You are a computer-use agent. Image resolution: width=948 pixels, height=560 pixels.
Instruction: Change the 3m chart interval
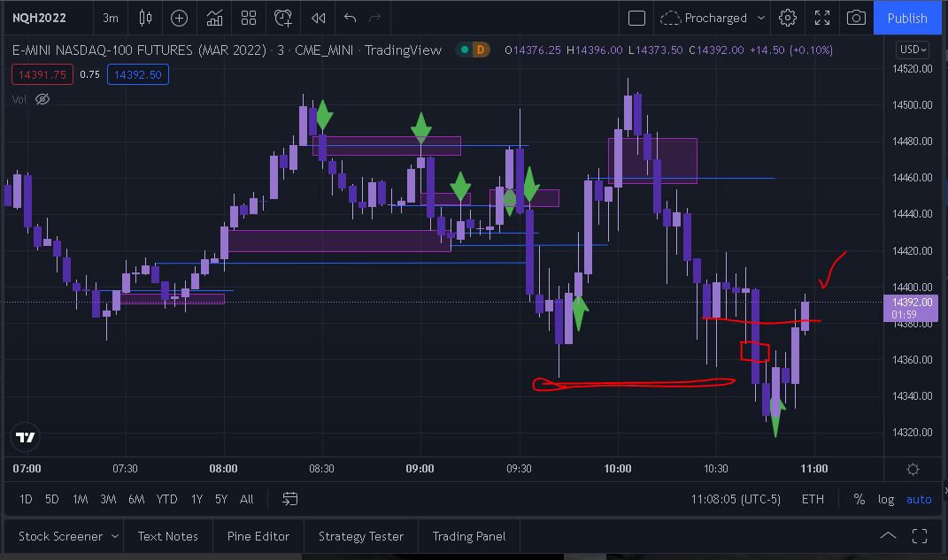111,18
